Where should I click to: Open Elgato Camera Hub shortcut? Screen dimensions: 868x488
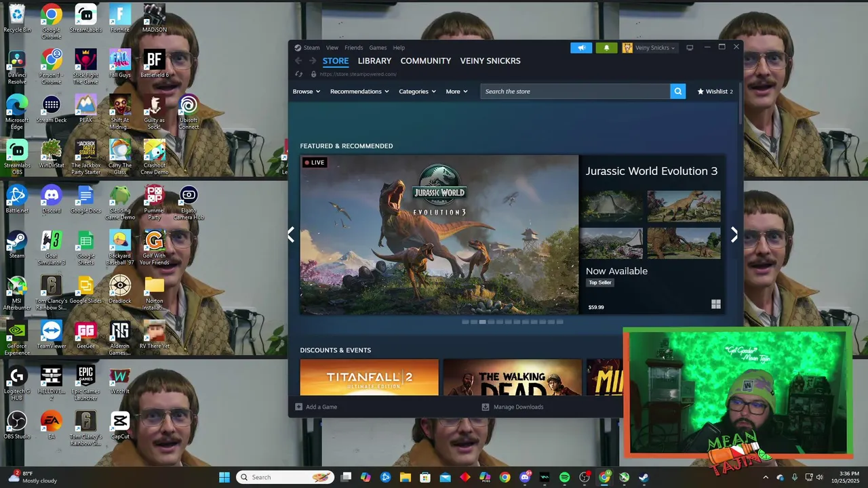tap(189, 203)
